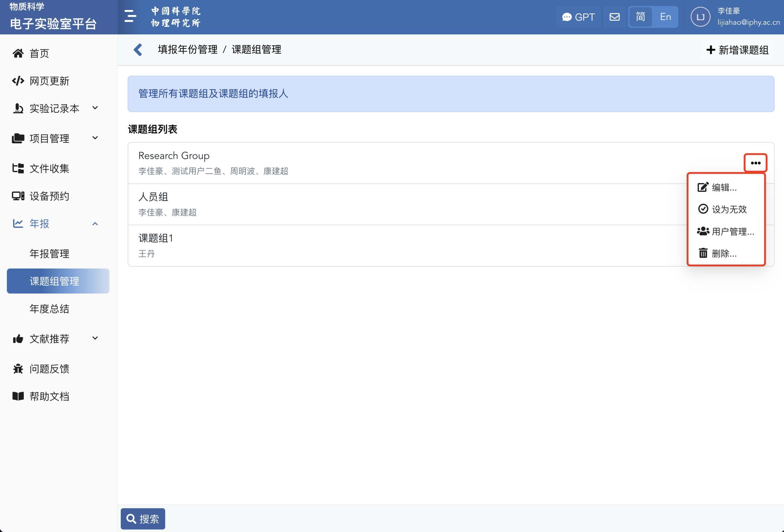Click the 课题组列表 heading
This screenshot has height=532, width=784.
[x=152, y=129]
